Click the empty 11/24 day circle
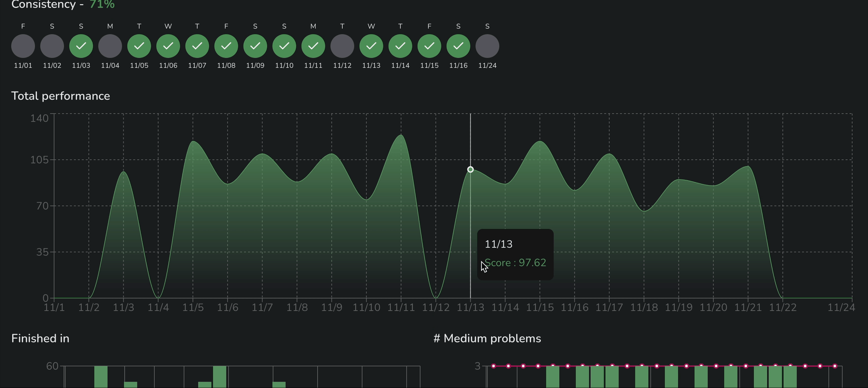Viewport: 868px width, 388px height. pos(487,46)
